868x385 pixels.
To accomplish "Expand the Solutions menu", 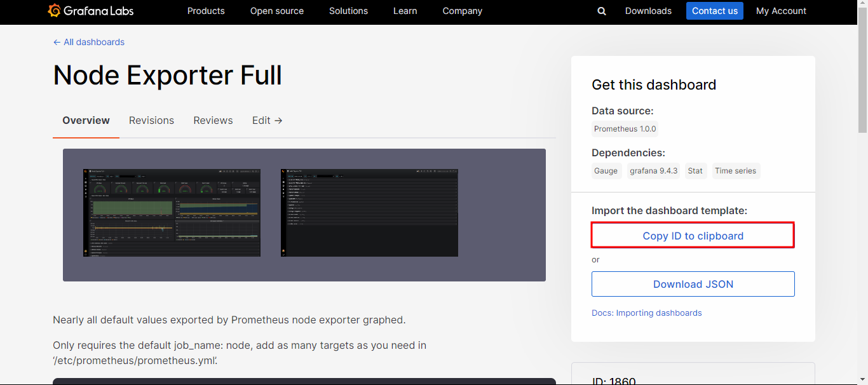I will pos(348,11).
